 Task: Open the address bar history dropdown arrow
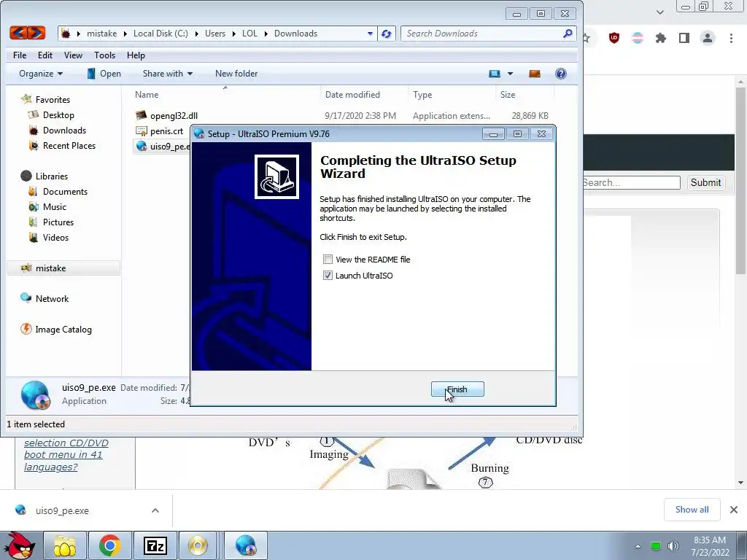(x=370, y=34)
